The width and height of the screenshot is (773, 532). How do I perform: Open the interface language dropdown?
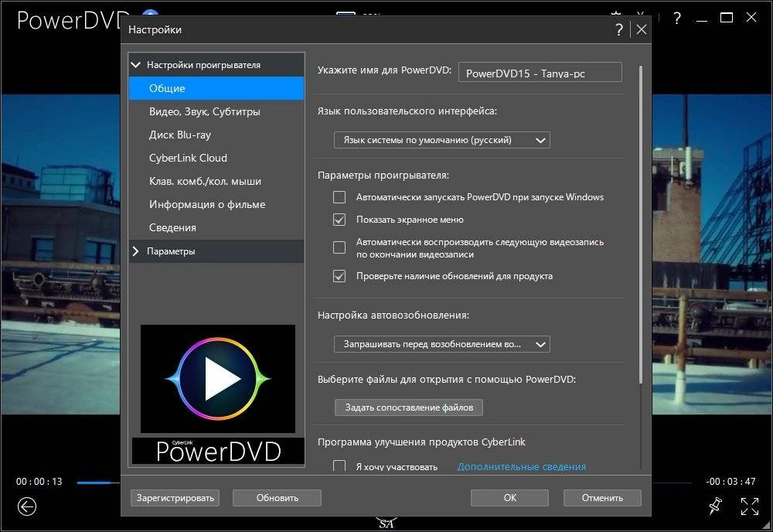point(441,140)
